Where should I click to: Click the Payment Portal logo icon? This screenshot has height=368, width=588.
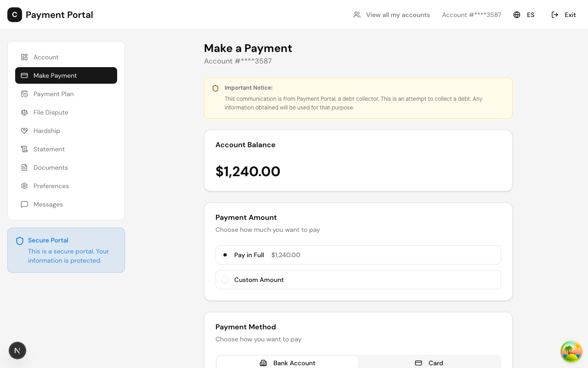[15, 15]
